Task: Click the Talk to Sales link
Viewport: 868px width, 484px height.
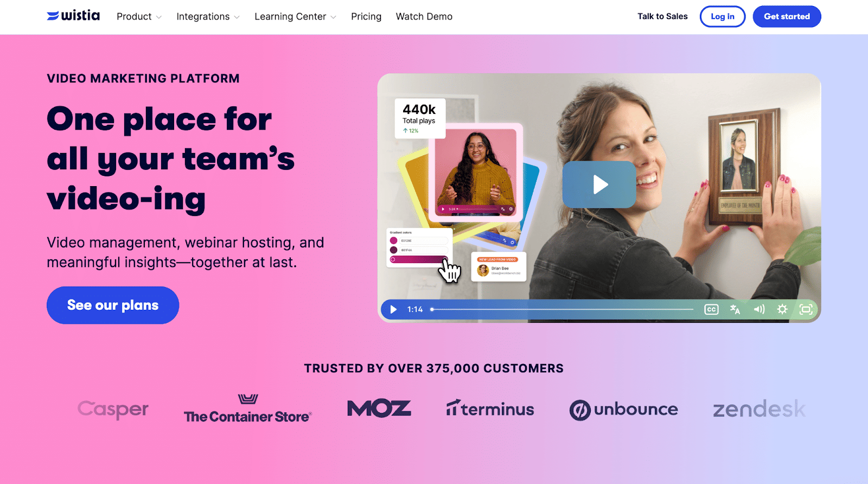Action: (662, 16)
